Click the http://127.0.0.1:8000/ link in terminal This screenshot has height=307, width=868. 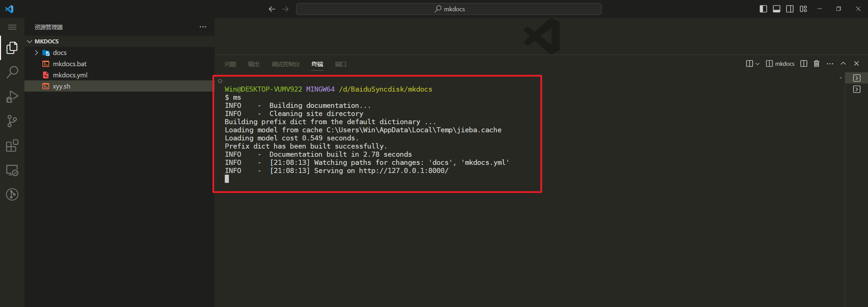(x=403, y=171)
